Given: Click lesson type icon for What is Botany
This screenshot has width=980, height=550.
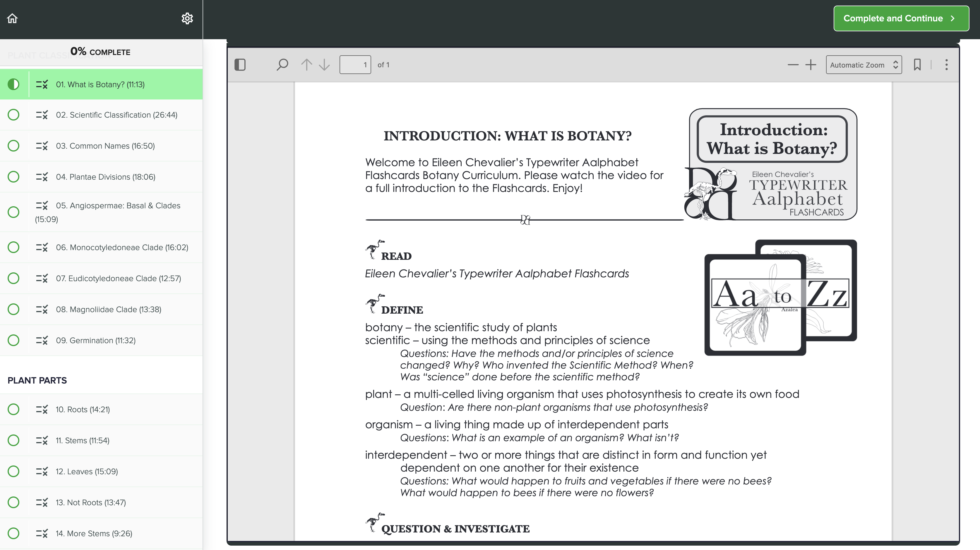Looking at the screenshot, I should click(42, 84).
